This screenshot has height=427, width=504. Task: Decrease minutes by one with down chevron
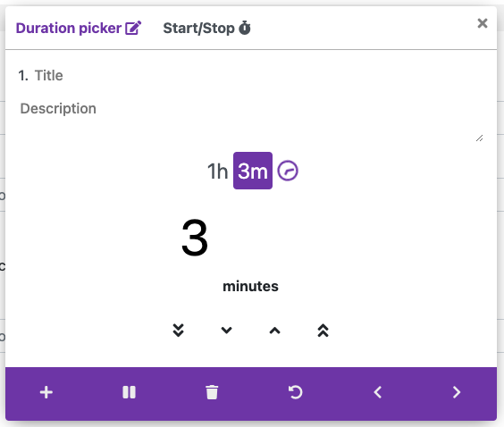pos(227,331)
